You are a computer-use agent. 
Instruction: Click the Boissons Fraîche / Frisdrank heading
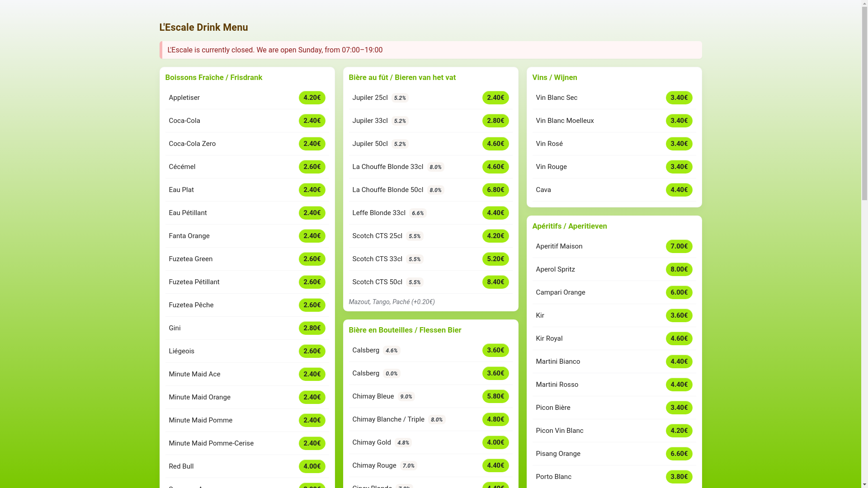[x=213, y=77]
